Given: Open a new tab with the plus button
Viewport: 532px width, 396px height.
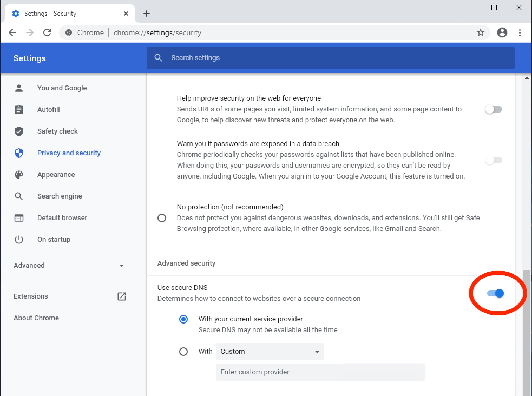Looking at the screenshot, I should 147,14.
